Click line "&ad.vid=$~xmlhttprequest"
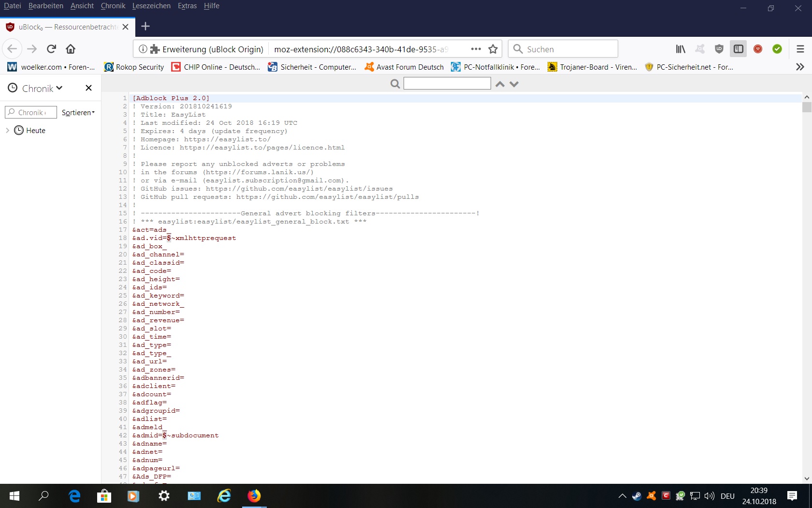812x508 pixels. (x=184, y=238)
